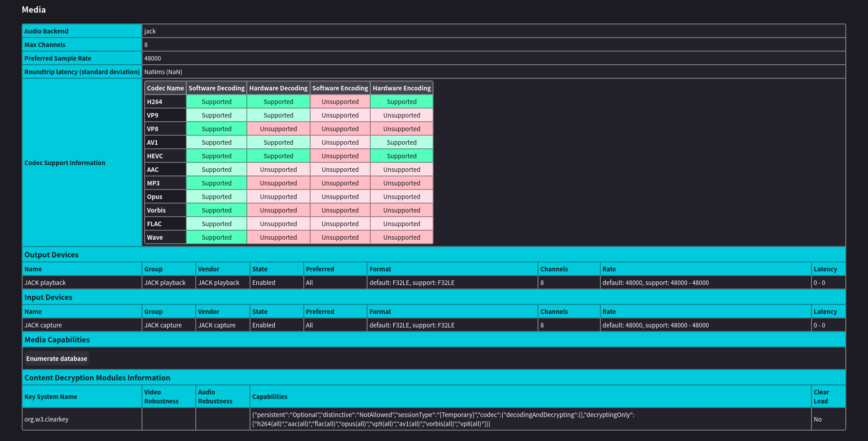Viewport: 868px width, 441px height.
Task: Click Vorbis's Hardware Encoding "Unsupported" cell
Action: click(x=402, y=210)
